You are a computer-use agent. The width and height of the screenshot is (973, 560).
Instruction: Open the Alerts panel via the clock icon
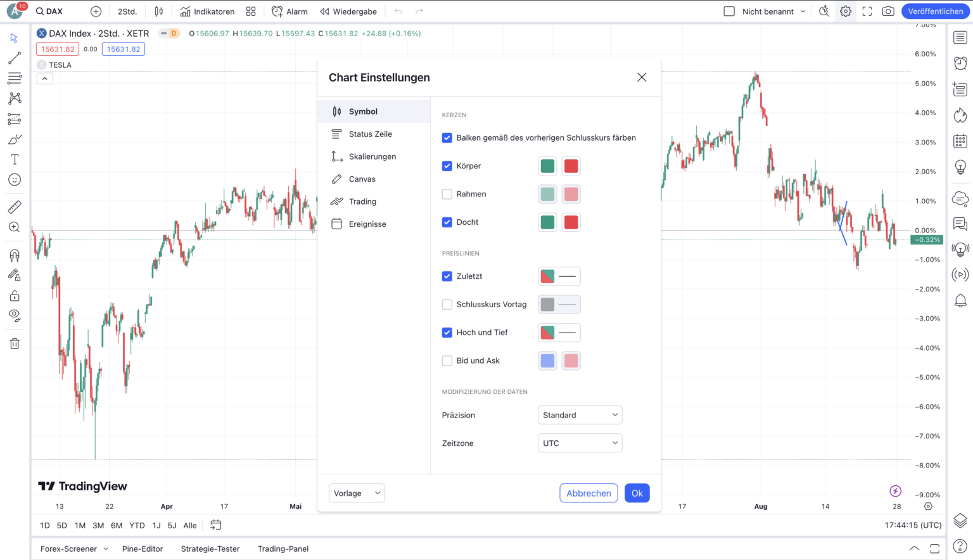pyautogui.click(x=960, y=63)
